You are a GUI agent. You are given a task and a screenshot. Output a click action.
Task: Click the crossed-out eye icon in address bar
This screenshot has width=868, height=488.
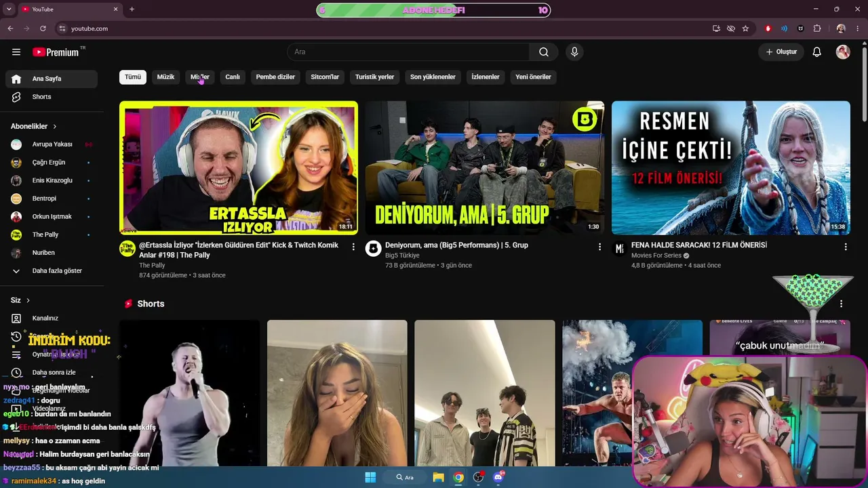point(731,28)
